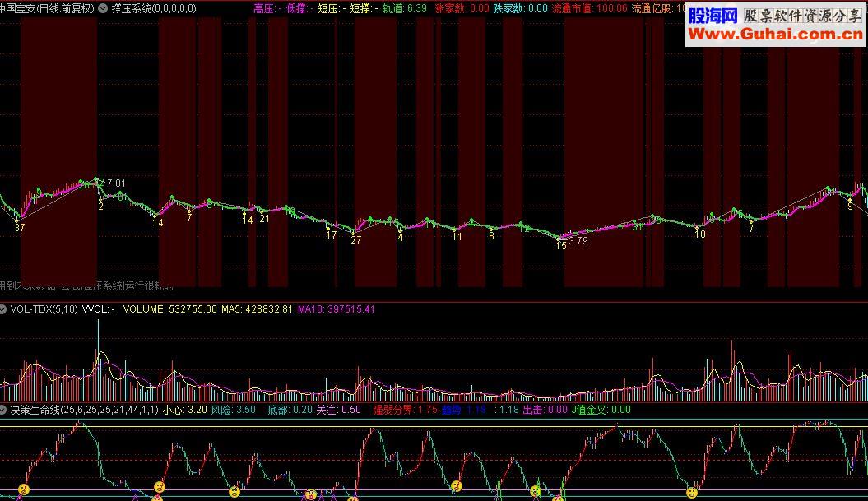Screen dimensions: 868x501
Task: Click the 决策生命线(25,6,25,25,21,44,1,1) indicator name
Action: 84,411
